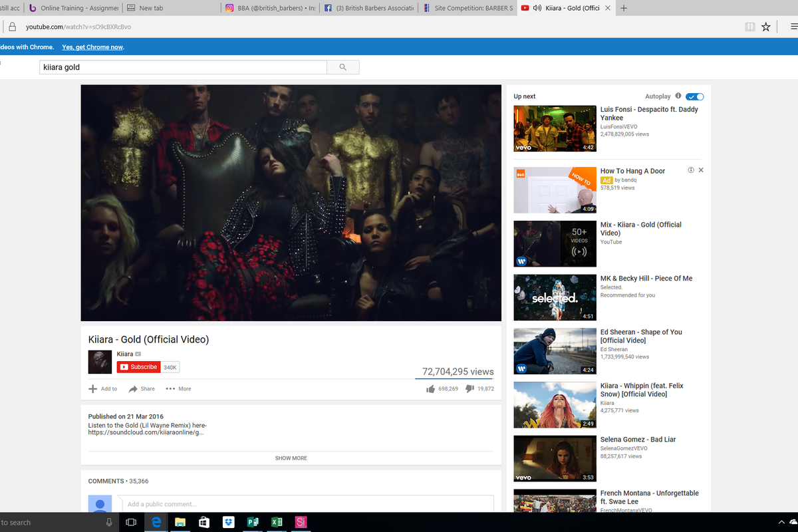Open Publisher from the taskbar
The height and width of the screenshot is (532, 798).
[253, 523]
